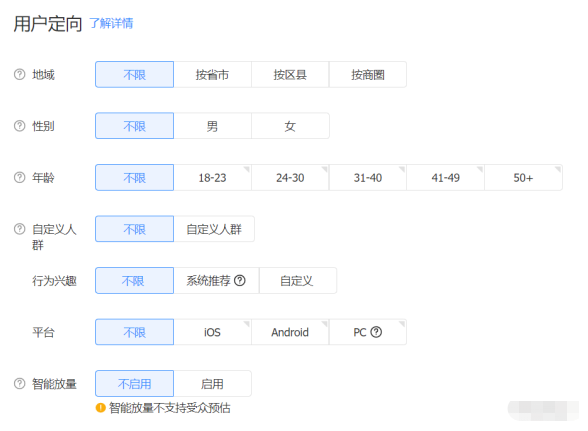588x431 pixels.
Task: Click the question icon in 系统推荐 option
Action: point(240,280)
